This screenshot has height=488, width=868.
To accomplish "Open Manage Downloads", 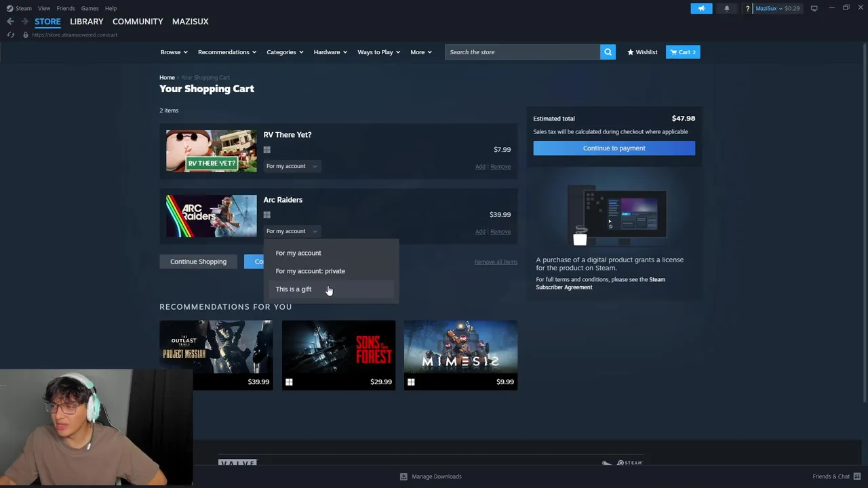I will pyautogui.click(x=431, y=476).
